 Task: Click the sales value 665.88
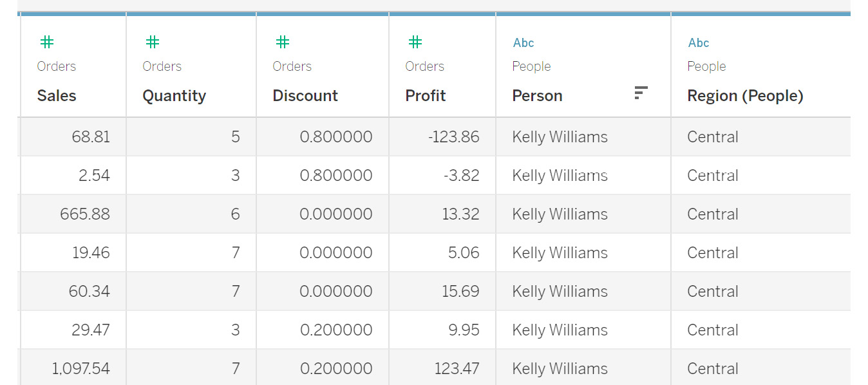coord(85,214)
